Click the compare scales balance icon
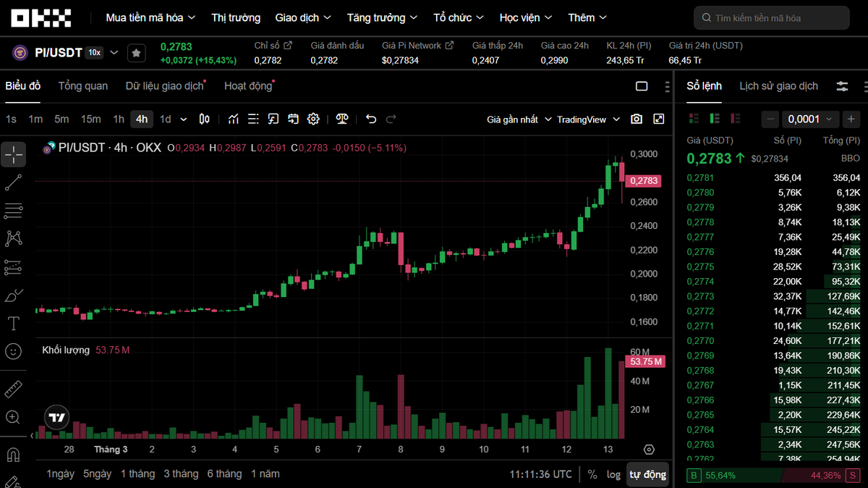 (x=342, y=119)
